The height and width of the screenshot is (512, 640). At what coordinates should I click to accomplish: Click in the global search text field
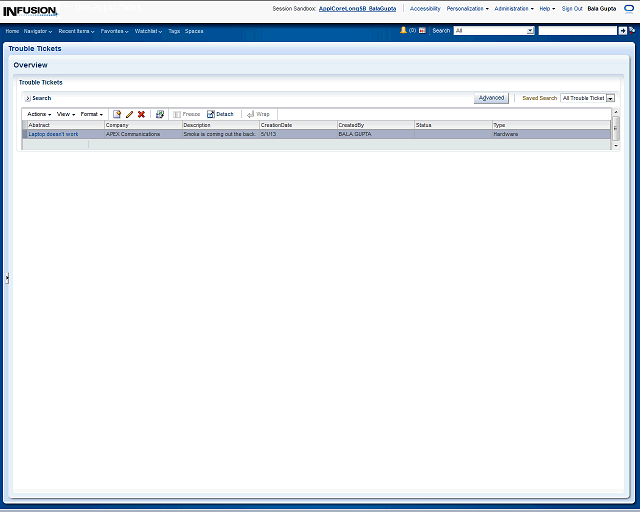pyautogui.click(x=578, y=31)
